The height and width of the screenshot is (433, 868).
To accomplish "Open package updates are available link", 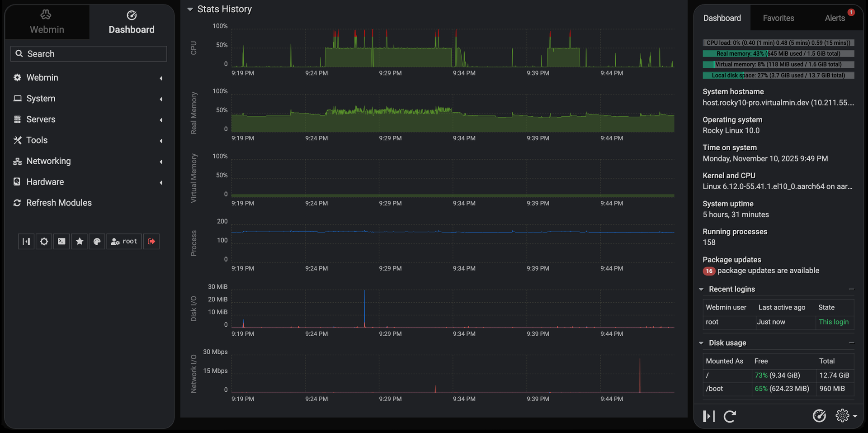I will [x=768, y=271].
